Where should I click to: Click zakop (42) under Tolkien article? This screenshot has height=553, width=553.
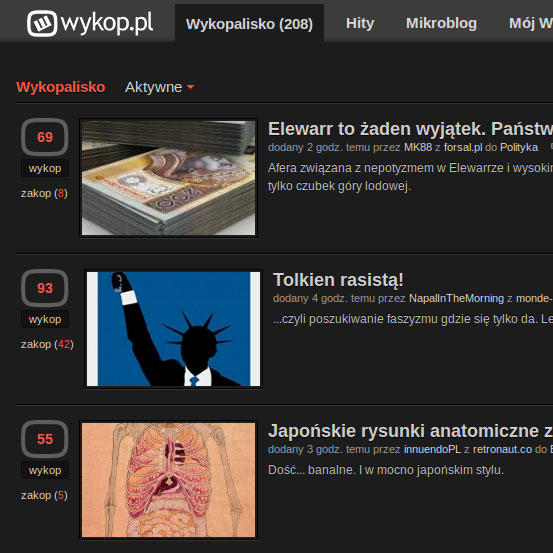point(47,344)
